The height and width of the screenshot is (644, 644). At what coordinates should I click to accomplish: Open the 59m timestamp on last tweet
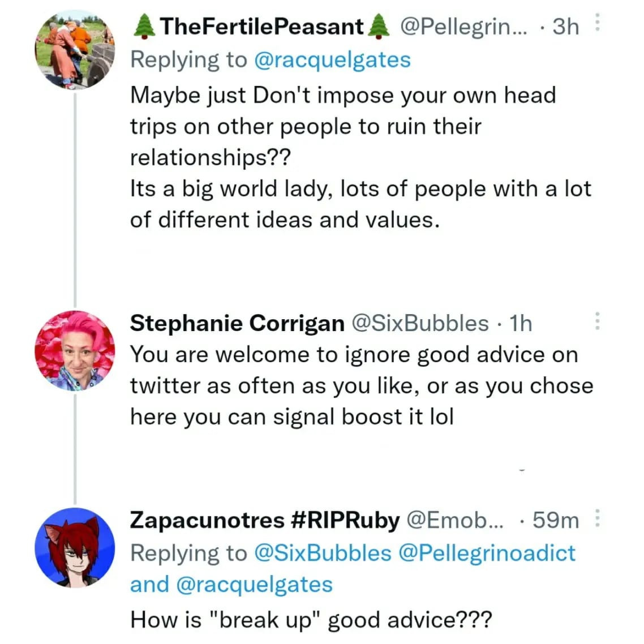556,520
